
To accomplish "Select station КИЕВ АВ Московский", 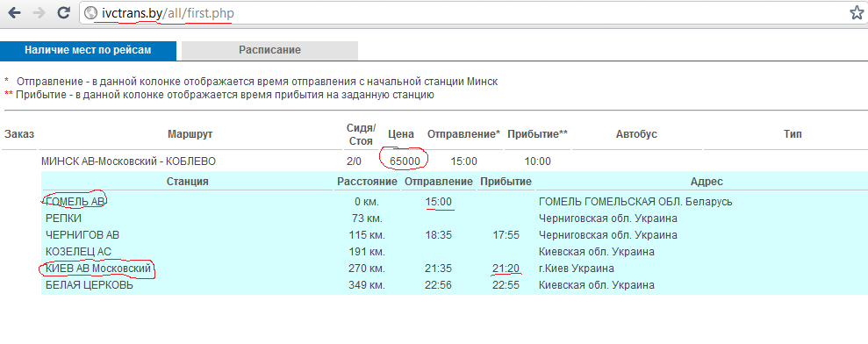I will click(x=98, y=269).
